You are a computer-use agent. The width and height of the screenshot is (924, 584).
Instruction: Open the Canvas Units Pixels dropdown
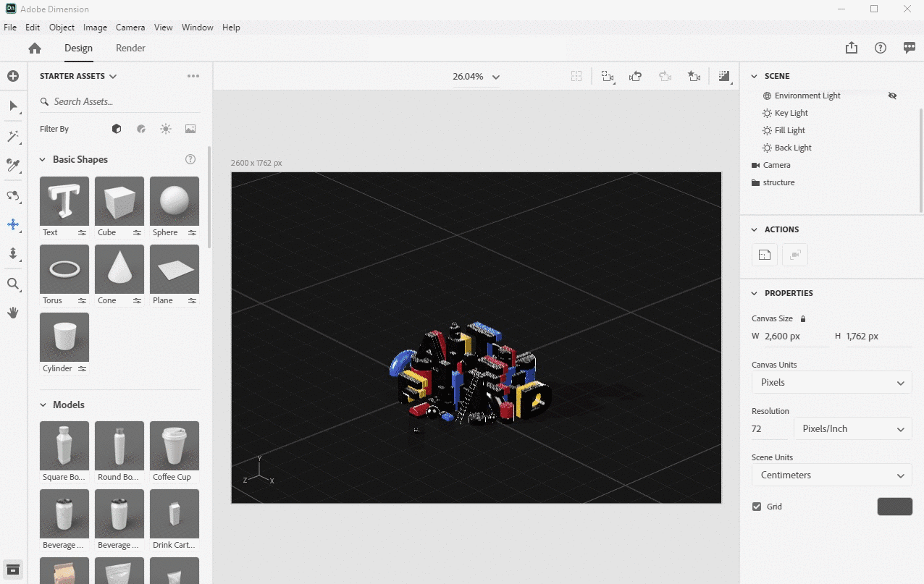tap(831, 382)
